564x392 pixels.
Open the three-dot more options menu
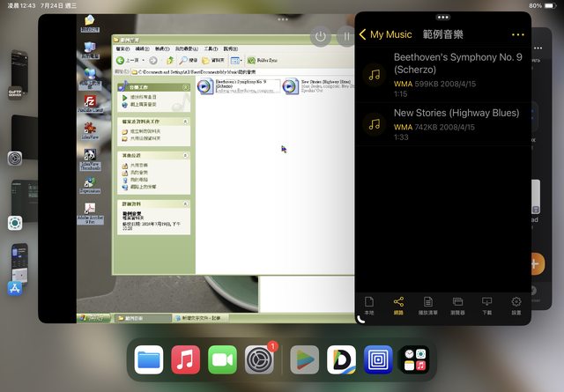(x=517, y=34)
